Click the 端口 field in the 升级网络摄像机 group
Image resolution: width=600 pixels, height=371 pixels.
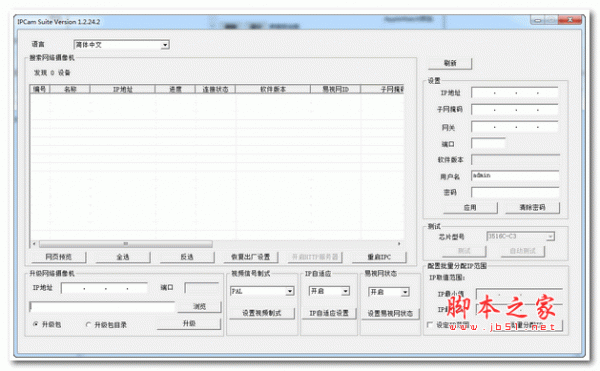tap(202, 288)
